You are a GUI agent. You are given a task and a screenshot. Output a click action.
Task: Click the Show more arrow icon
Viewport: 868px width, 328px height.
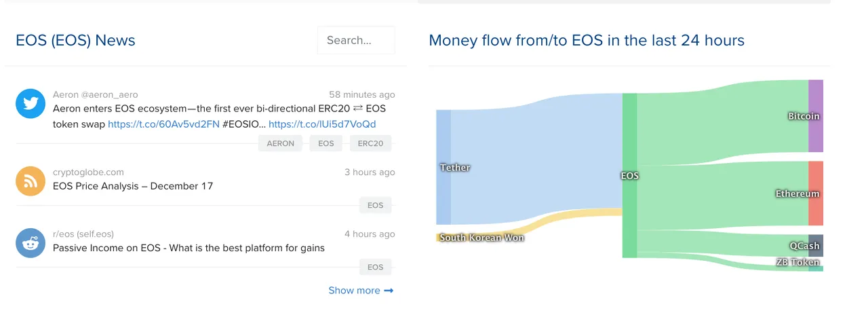[x=389, y=291]
